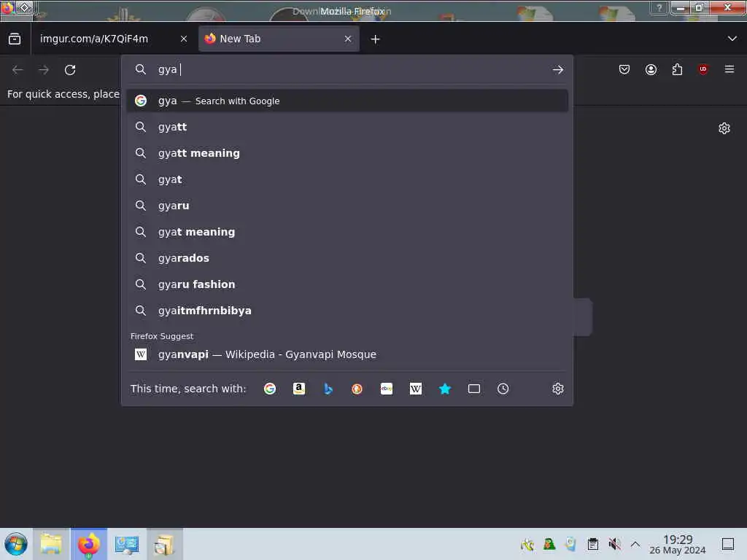The image size is (747, 560).
Task: Expand hidden tray icons chevron
Action: click(635, 544)
